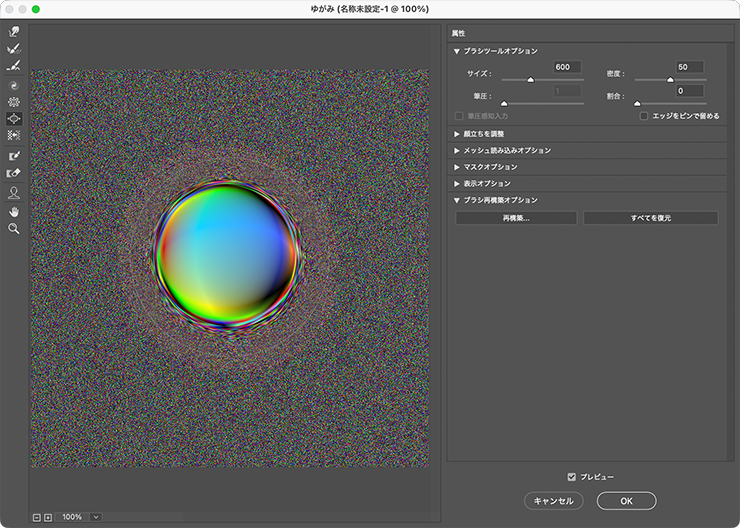
Task: Select the Twirl Clockwise tool
Action: (14, 85)
